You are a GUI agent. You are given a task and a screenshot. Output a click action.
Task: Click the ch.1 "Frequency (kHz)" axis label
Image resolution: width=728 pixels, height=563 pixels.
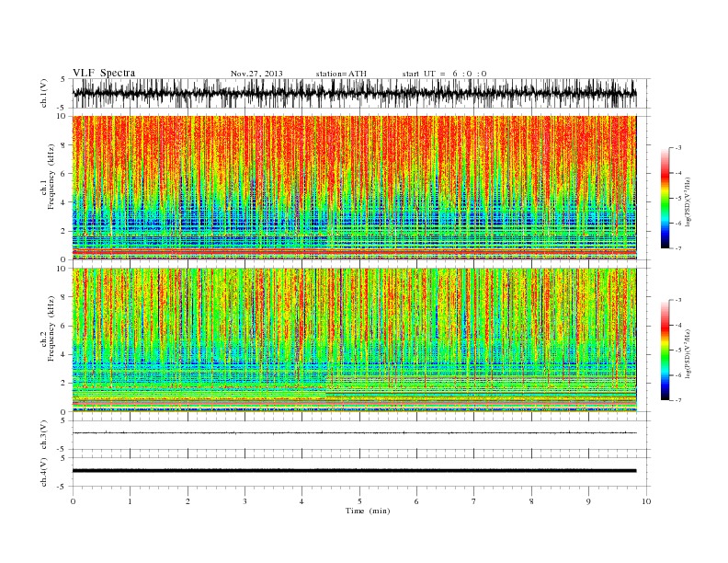(x=51, y=177)
